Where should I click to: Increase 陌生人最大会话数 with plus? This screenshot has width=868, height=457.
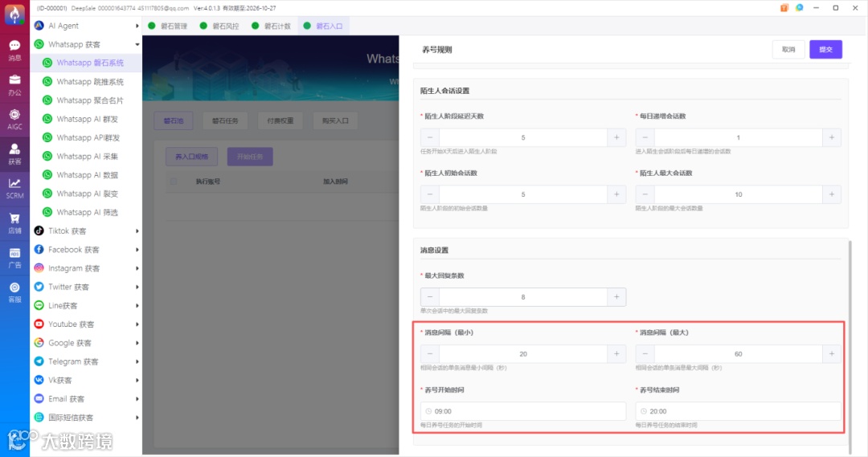click(832, 194)
